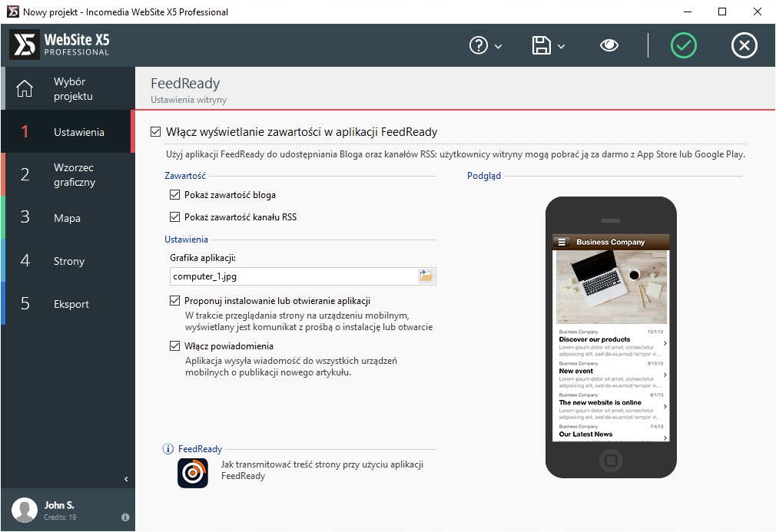Toggle Włącz wyświetlanie zawartości w aplikacji FeedReady

[155, 131]
